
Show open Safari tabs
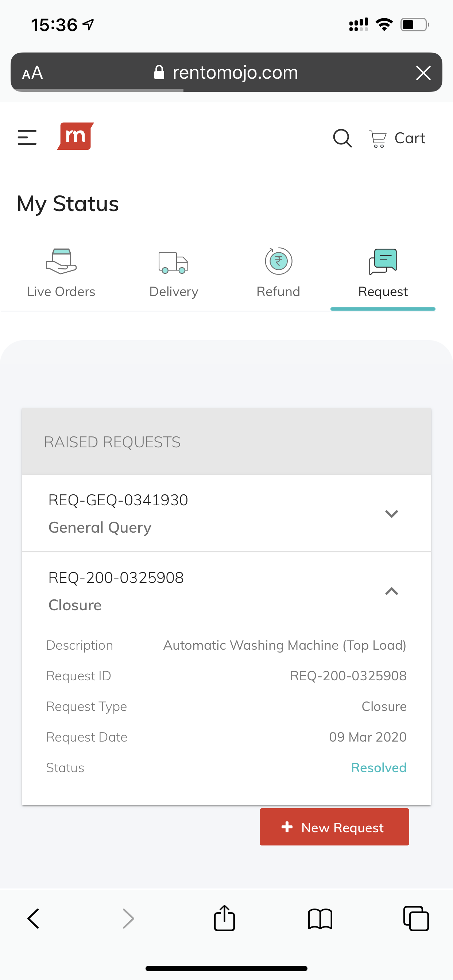[416, 918]
